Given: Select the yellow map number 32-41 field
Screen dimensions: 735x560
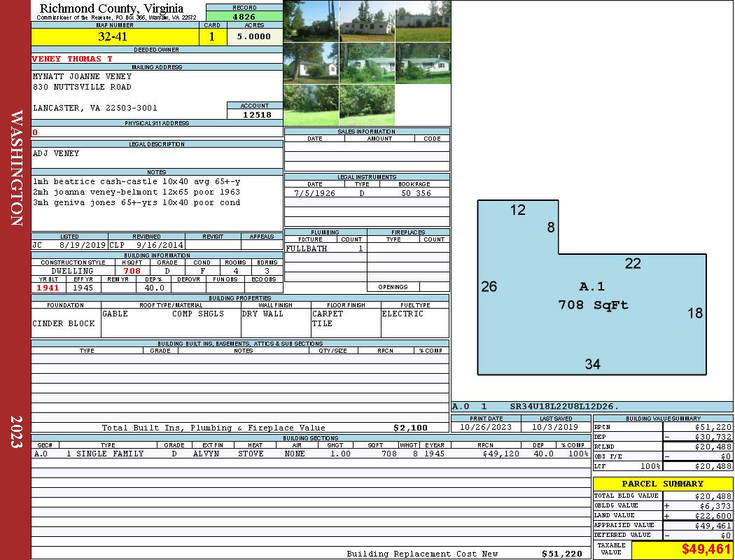Looking at the screenshot, I should coord(115,37).
